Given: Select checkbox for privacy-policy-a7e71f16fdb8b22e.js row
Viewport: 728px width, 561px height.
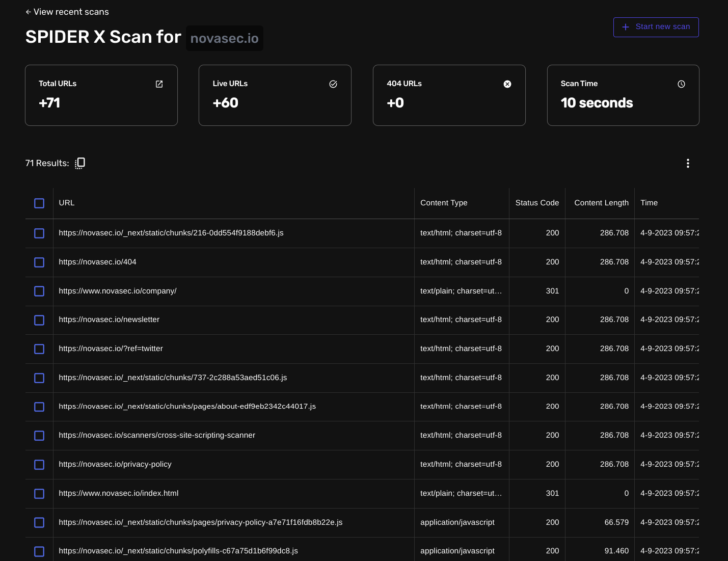Looking at the screenshot, I should (39, 522).
